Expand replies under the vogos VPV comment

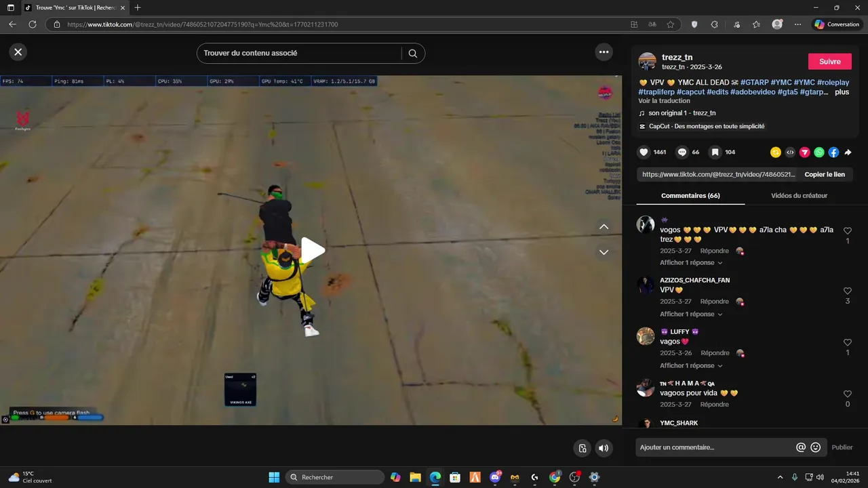[691, 263]
